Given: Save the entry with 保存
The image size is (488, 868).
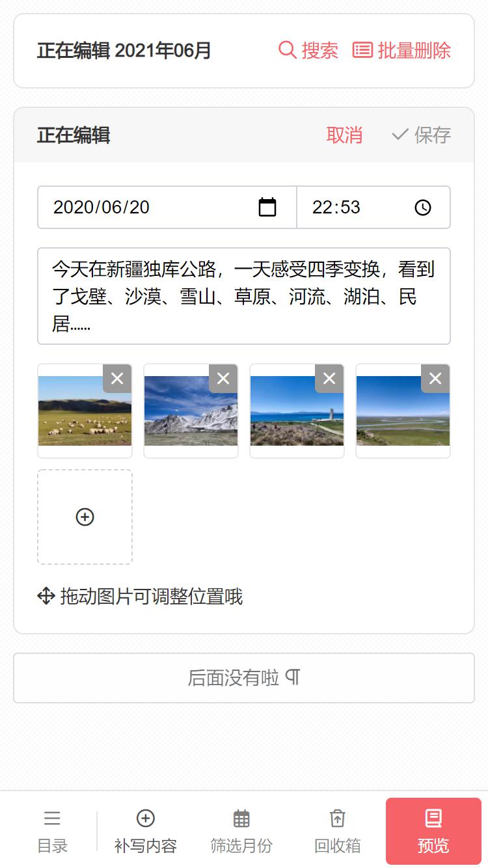Looking at the screenshot, I should click(421, 135).
